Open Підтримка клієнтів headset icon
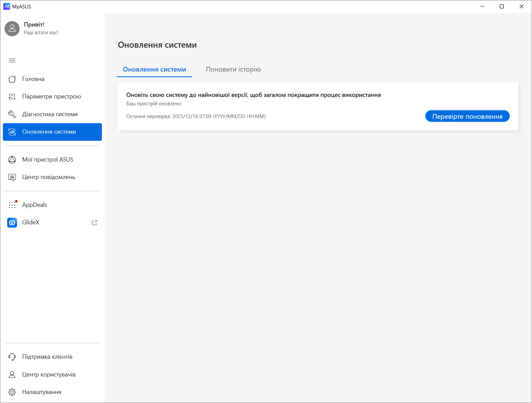Screen dimensions: 532x403 click(12, 357)
